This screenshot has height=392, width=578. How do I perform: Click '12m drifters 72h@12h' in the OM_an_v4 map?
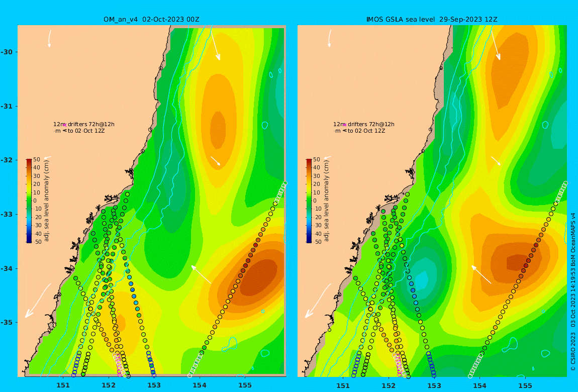point(83,124)
